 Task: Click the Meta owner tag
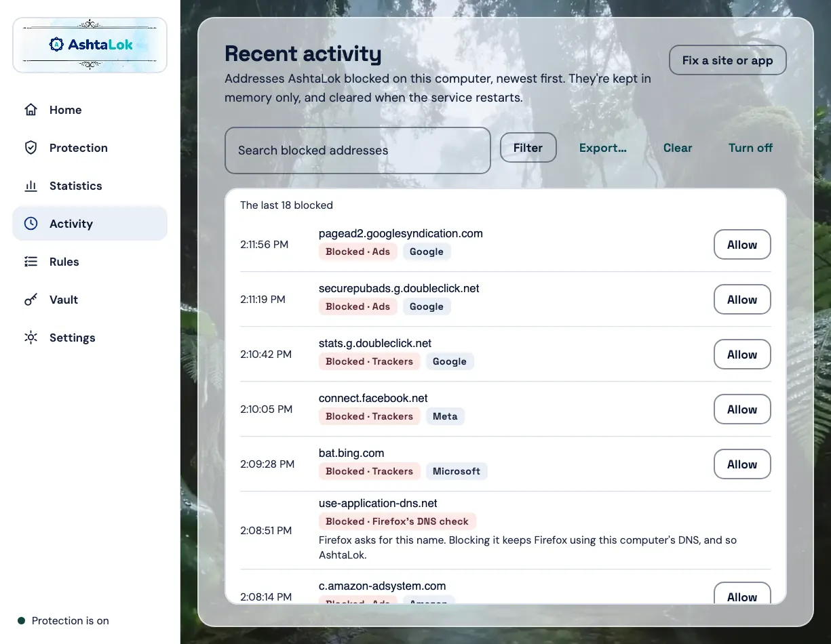pyautogui.click(x=445, y=416)
